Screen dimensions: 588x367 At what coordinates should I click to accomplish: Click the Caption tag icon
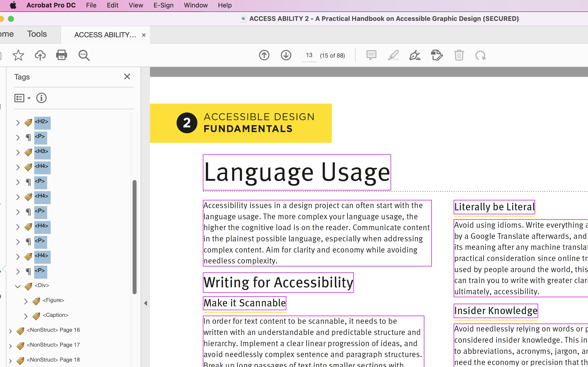[36, 316]
